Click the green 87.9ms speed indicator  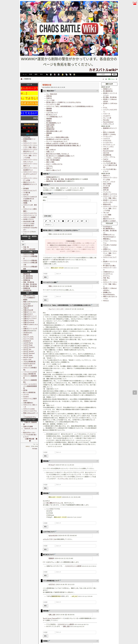click(112, 79)
